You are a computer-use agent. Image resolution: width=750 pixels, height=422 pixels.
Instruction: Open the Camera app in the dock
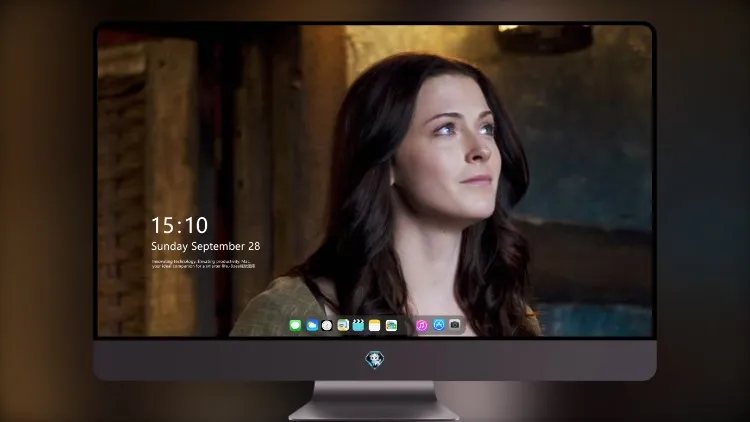point(455,325)
